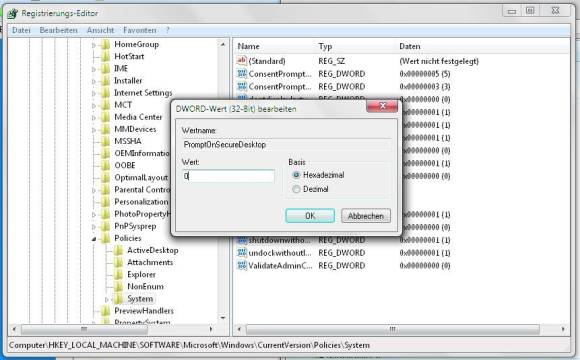
Task: Click the ValidateAdminC... DWORD icon
Action: tap(241, 265)
